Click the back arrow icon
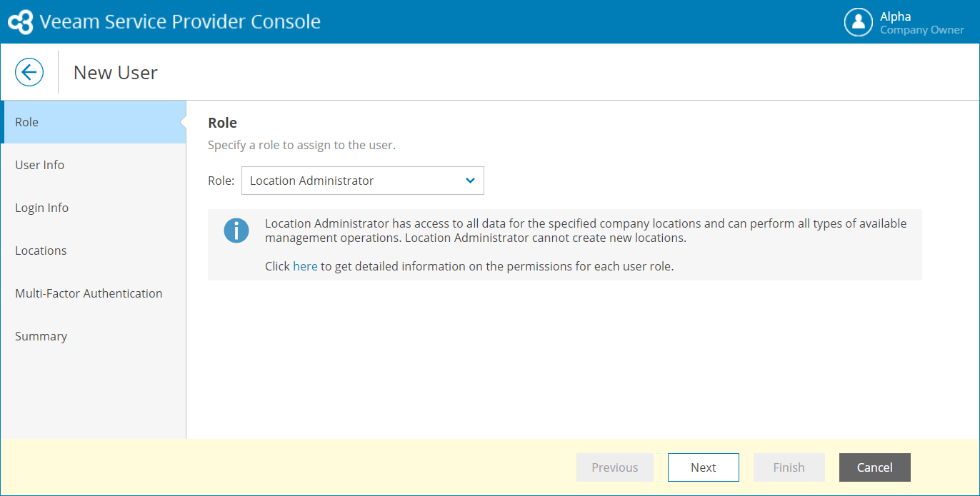 [x=29, y=72]
